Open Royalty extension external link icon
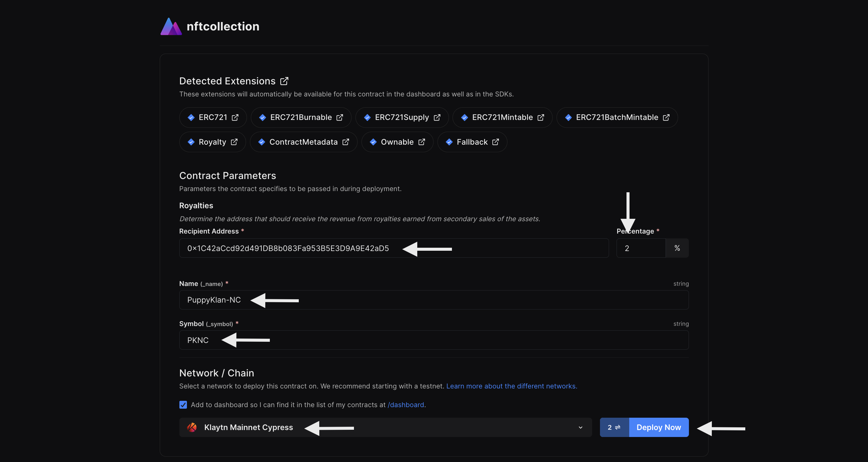 click(x=234, y=142)
